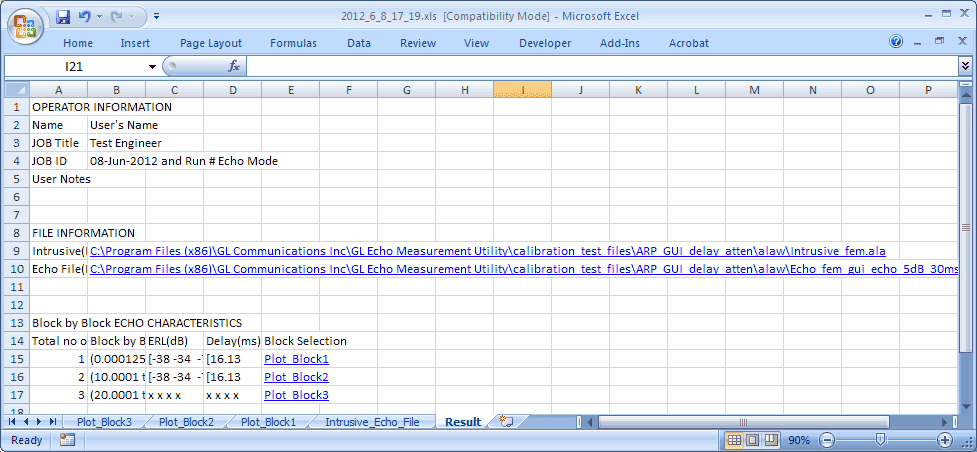Select cell '08-Jun-2012 and Run # Echo Mode'
This screenshot has width=977, height=452.
tap(117, 161)
